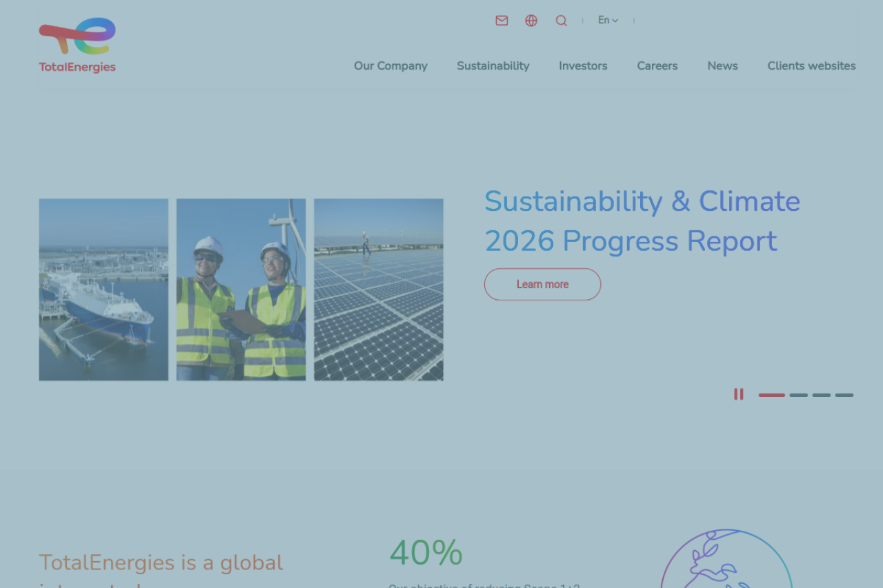Click the TotalEnergies logo
883x588 pixels.
[77, 45]
